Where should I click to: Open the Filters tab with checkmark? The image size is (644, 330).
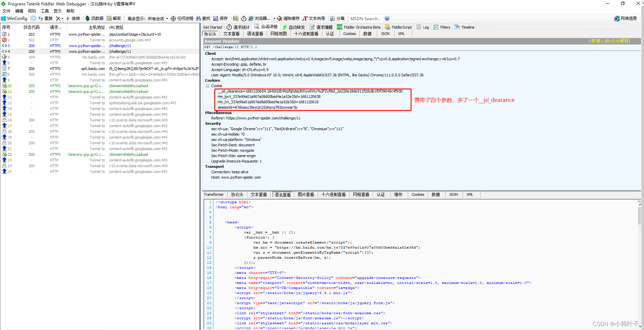(x=442, y=27)
